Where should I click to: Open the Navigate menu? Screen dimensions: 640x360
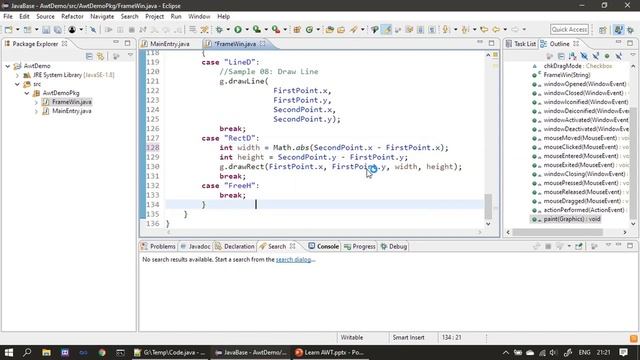point(102,16)
